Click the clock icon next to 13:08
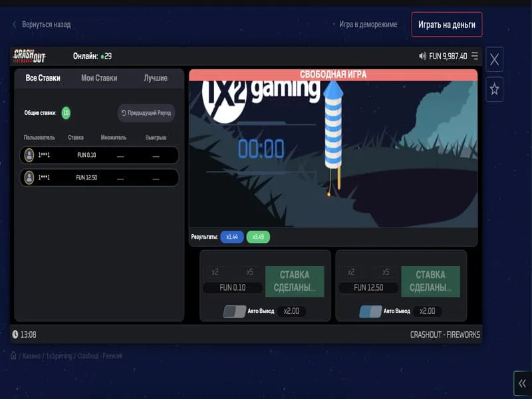 (15, 334)
